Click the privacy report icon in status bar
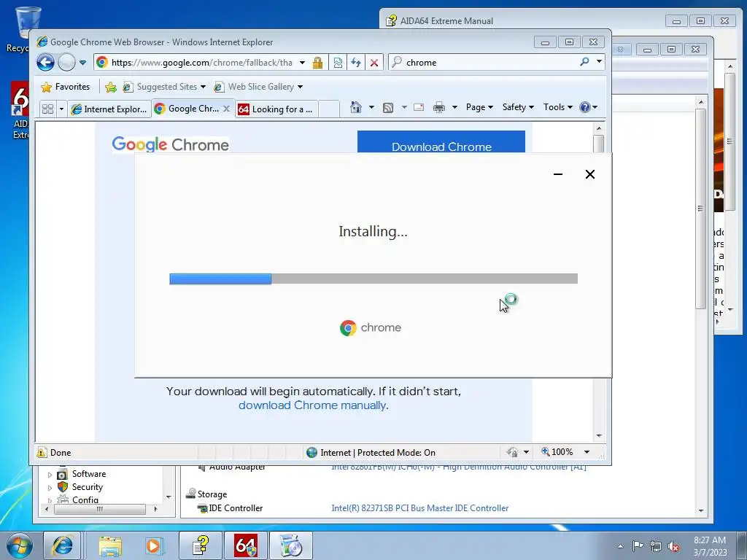The image size is (747, 560). [x=513, y=452]
